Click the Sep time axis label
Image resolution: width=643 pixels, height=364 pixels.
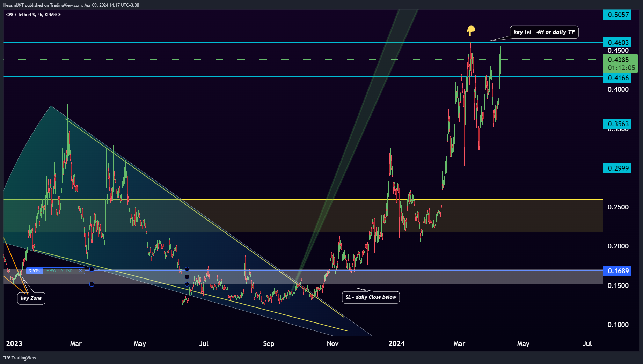pyautogui.click(x=269, y=343)
